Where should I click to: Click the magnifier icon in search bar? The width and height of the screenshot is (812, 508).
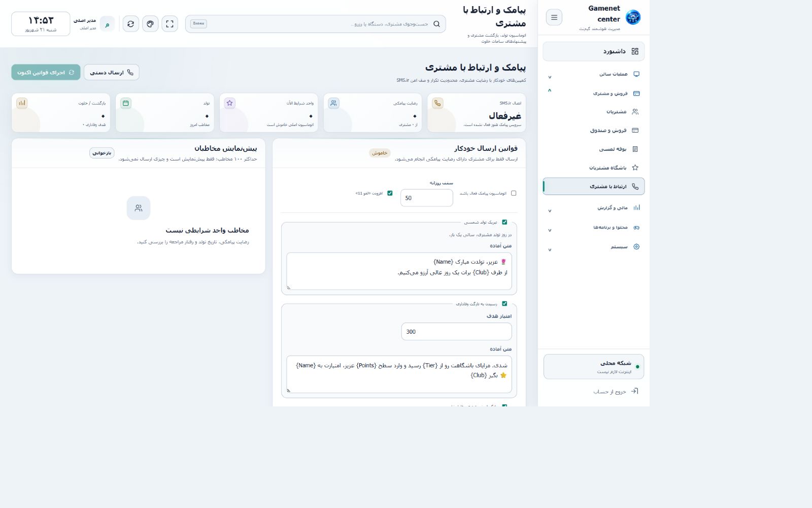[436, 24]
